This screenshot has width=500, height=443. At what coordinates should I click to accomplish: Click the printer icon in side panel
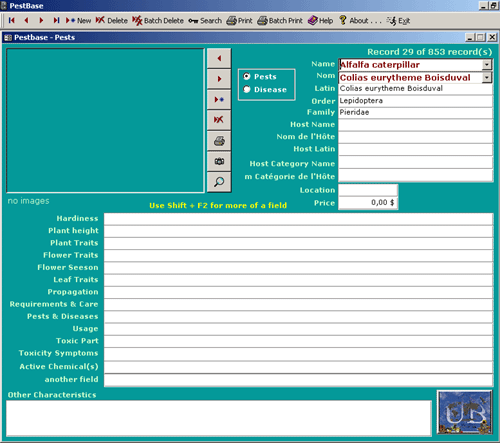(x=219, y=141)
